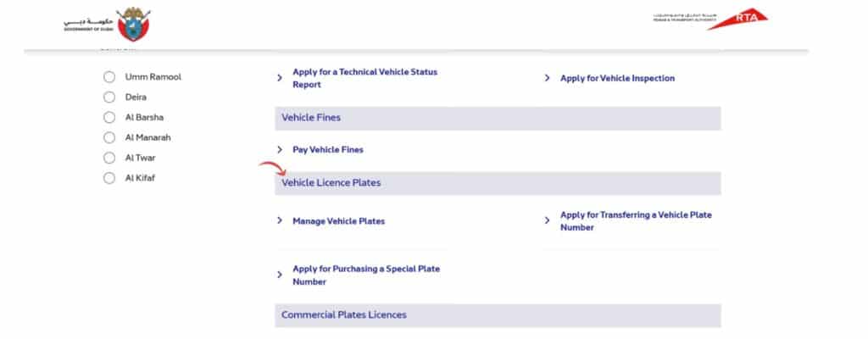The height and width of the screenshot is (339, 868).
Task: Click the Government of Dubai logo
Action: point(106,23)
